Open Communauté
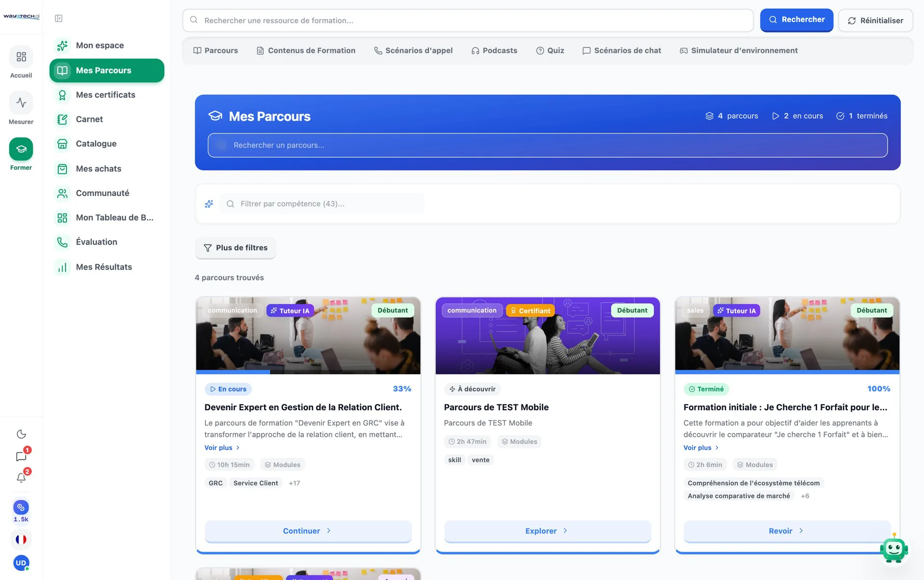Viewport: 924px width, 580px height. pyautogui.click(x=107, y=193)
